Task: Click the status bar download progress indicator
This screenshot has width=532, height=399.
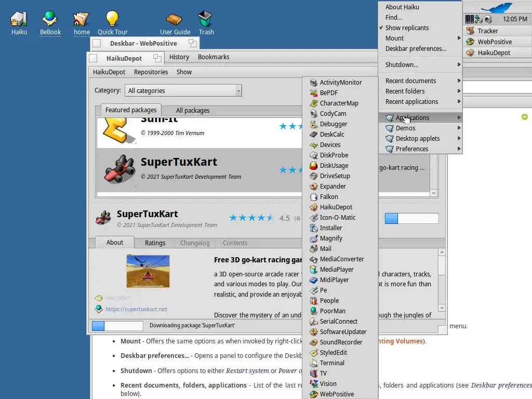Action: (117, 326)
